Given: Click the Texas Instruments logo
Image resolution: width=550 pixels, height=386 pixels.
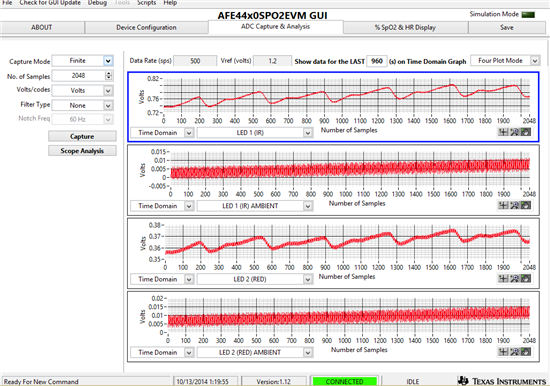Looking at the screenshot, I should 502,381.
